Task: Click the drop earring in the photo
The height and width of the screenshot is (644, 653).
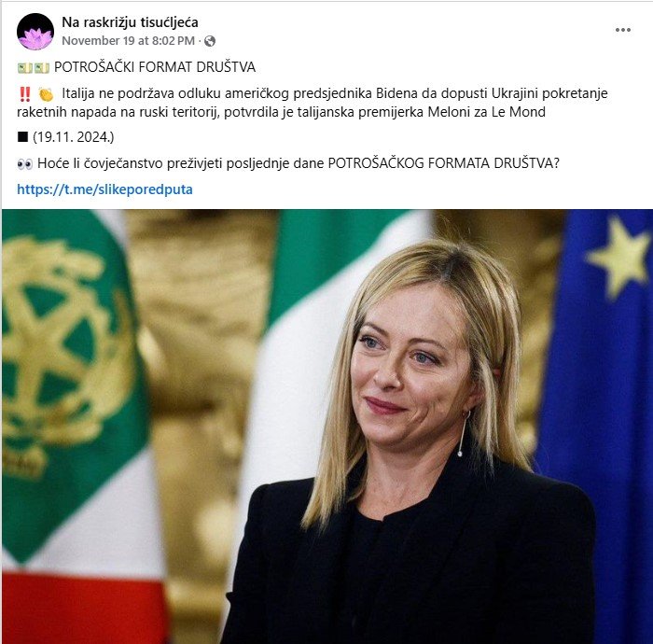Action: (x=463, y=433)
